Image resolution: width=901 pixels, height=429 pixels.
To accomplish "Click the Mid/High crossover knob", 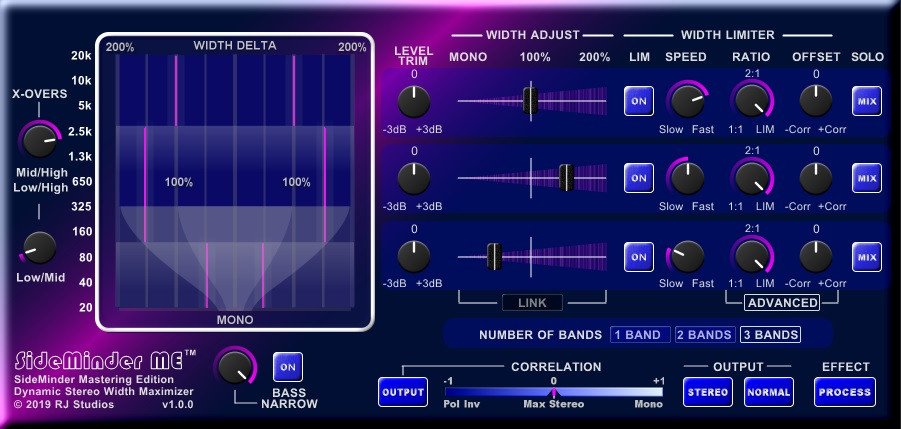I will (40, 140).
